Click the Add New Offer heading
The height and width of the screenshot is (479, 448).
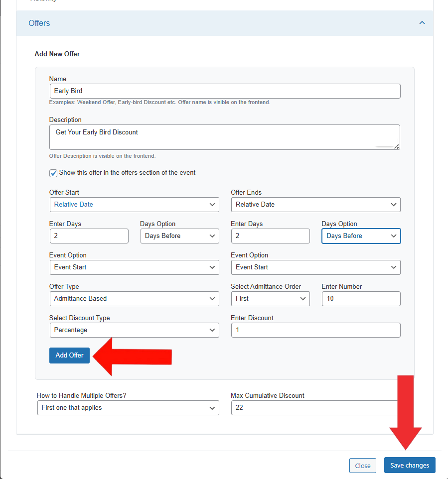57,54
